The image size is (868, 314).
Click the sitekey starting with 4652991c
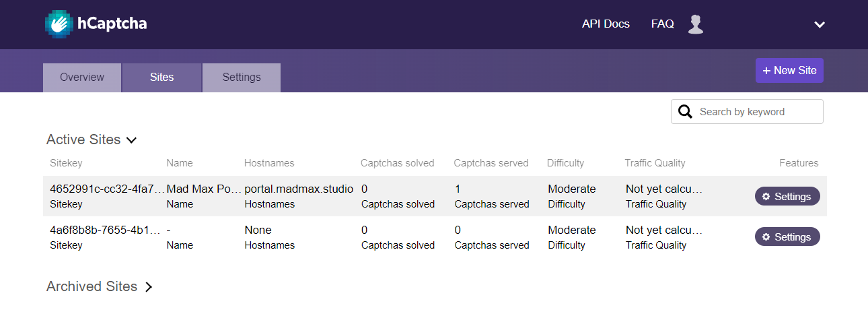(x=107, y=189)
